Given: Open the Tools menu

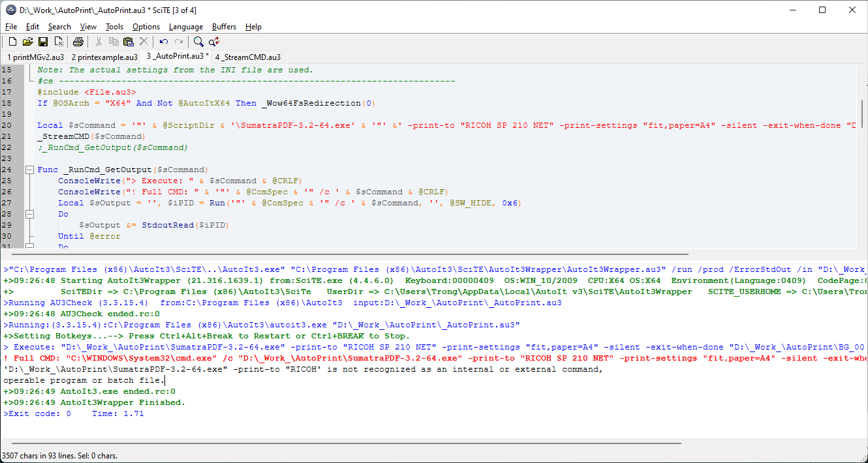Looking at the screenshot, I should (115, 27).
